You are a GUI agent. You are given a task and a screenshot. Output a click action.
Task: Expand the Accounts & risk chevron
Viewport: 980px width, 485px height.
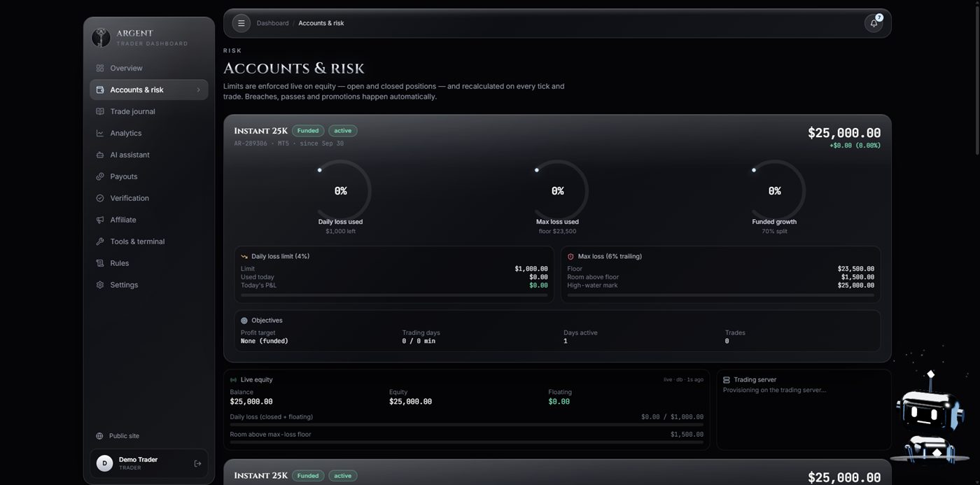click(x=198, y=90)
